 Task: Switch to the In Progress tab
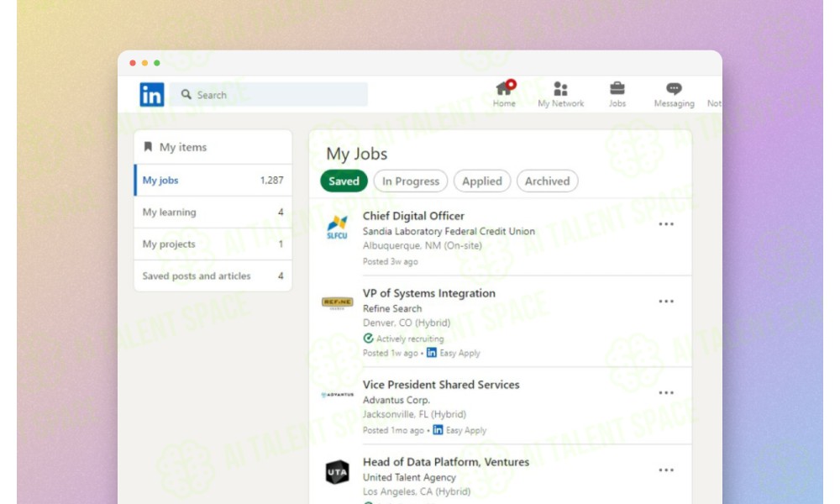click(411, 181)
